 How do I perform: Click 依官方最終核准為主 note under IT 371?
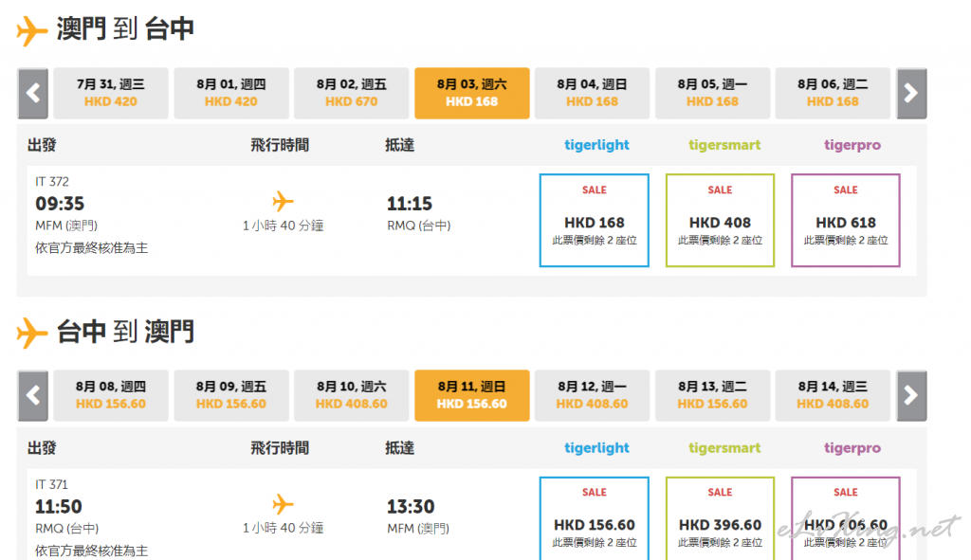click(x=92, y=551)
